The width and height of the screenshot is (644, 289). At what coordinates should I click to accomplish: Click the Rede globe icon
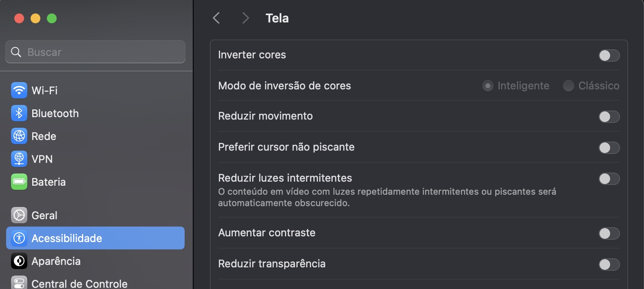[x=19, y=136]
